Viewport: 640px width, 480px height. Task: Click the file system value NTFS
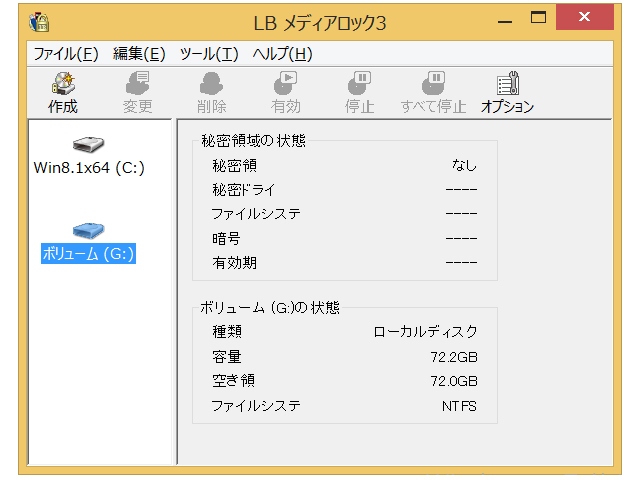[459, 406]
